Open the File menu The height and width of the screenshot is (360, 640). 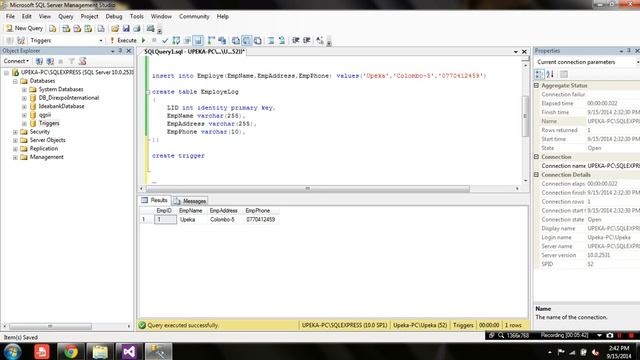pos(10,16)
